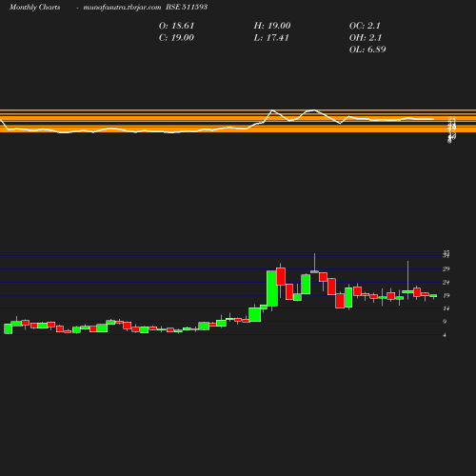The width and height of the screenshot is (476, 476).
Task: Click the tallest green candle near 29
Action: [x=271, y=288]
